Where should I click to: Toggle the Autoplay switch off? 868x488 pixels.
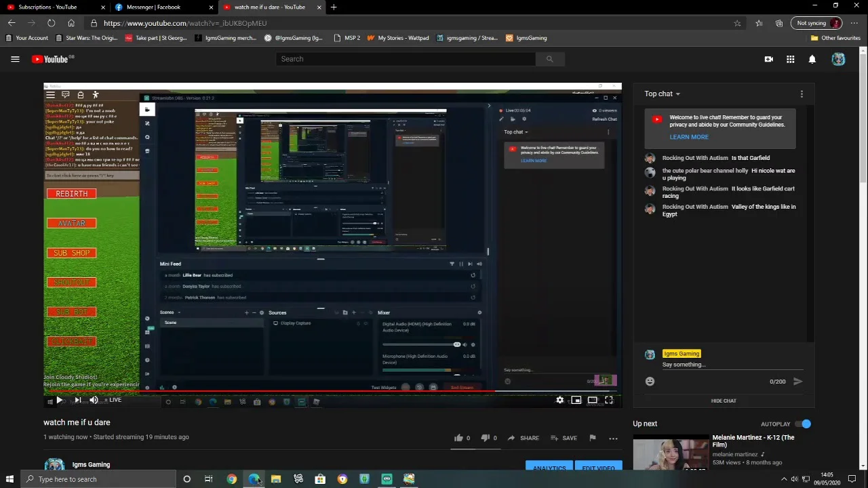(803, 424)
